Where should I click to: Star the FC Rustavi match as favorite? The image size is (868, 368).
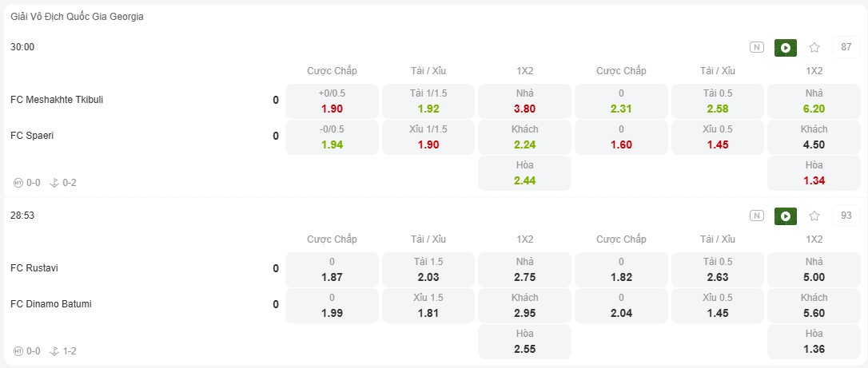[814, 216]
